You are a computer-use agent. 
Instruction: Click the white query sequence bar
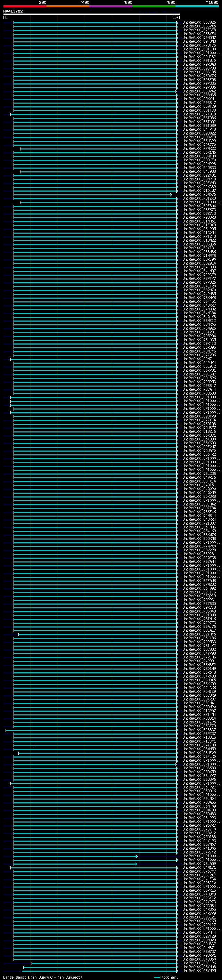(92, 14)
